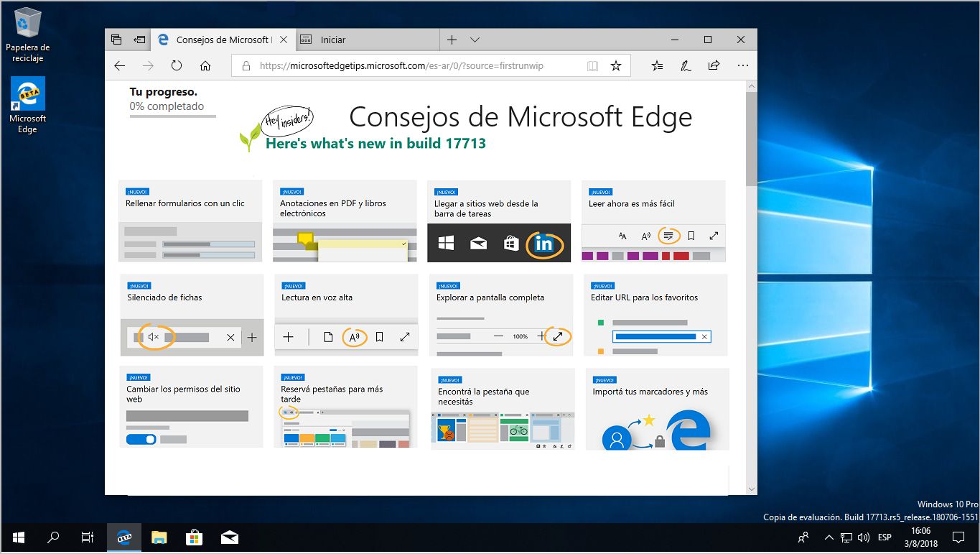Click Edge Beta icon in the taskbar
Viewport: 980px width, 554px height.
coord(123,537)
